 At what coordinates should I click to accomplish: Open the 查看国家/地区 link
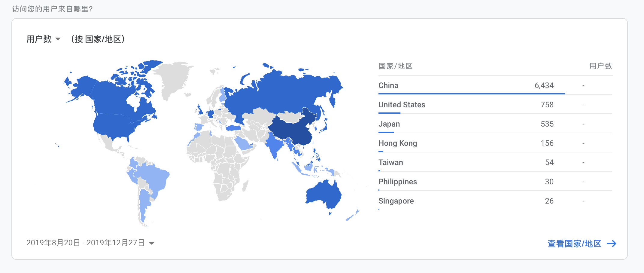click(x=574, y=244)
